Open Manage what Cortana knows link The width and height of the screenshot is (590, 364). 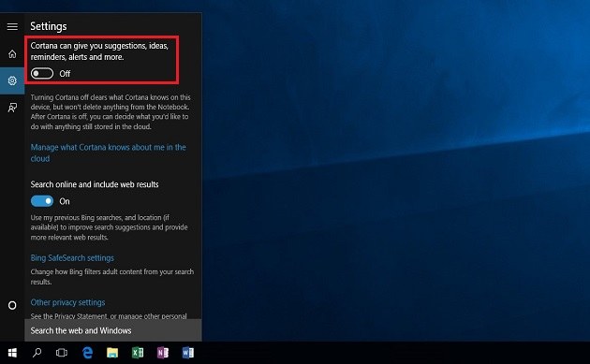tap(108, 153)
